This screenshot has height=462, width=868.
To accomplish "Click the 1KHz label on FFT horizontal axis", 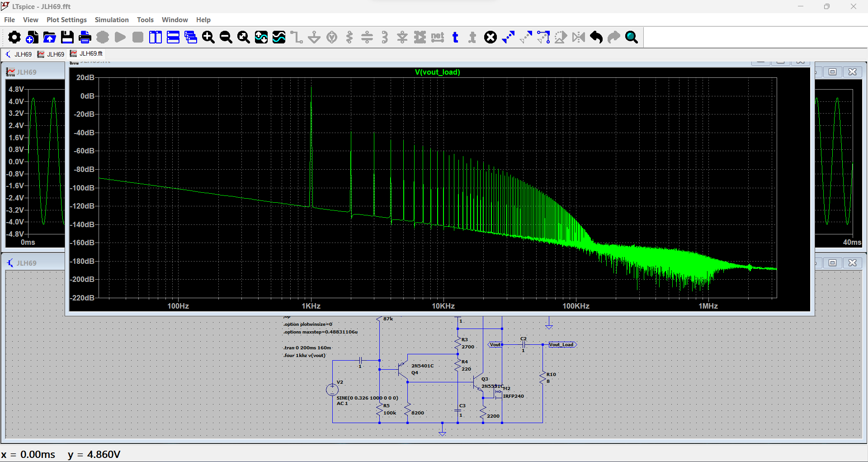I will coord(311,306).
